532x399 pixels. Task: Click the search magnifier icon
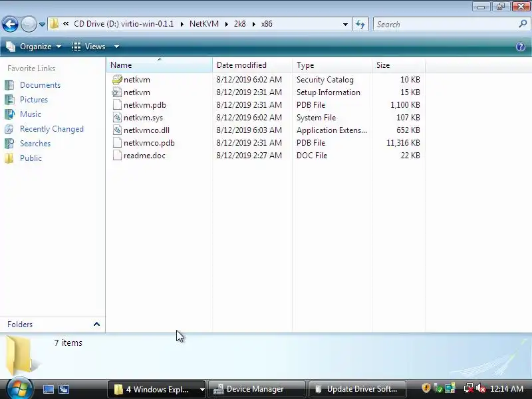click(523, 24)
